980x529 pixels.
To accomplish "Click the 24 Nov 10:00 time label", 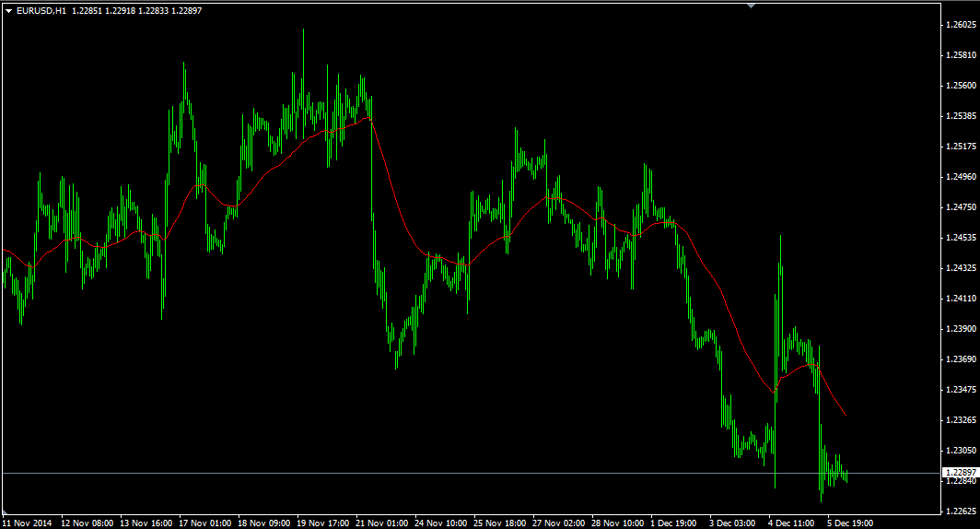I will tap(440, 523).
